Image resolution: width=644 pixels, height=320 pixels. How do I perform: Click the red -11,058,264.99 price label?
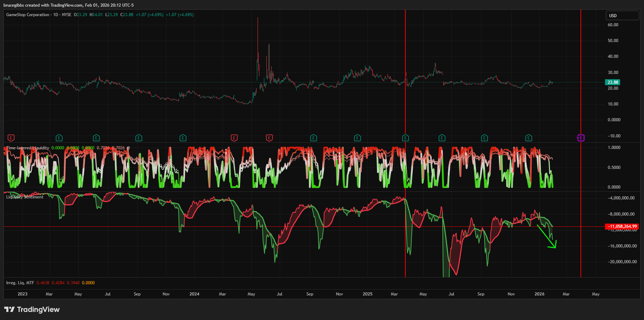[x=622, y=227]
